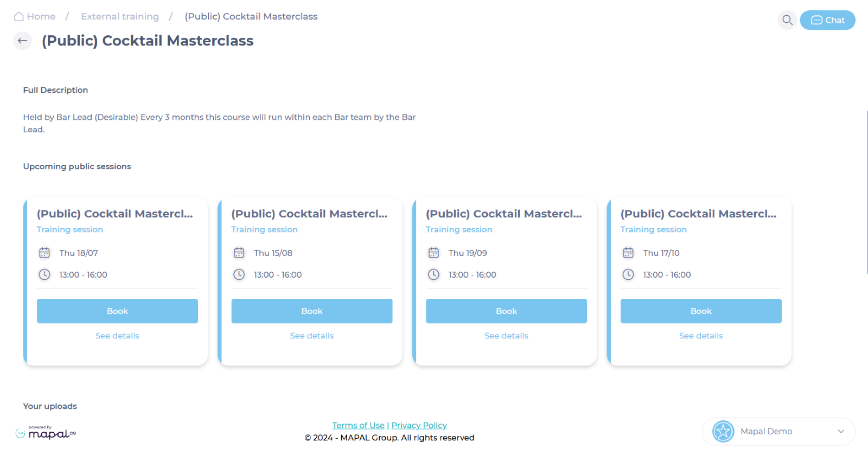Click the Mapal Demo star avatar icon
Image resolution: width=868 pixels, height=449 pixels.
click(x=723, y=432)
